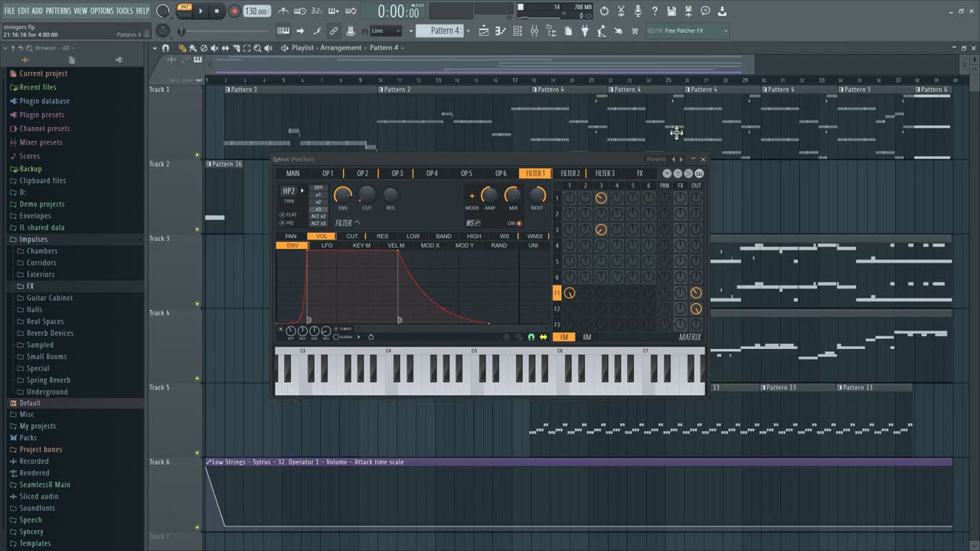Open the Channel rack icon

pos(518,31)
